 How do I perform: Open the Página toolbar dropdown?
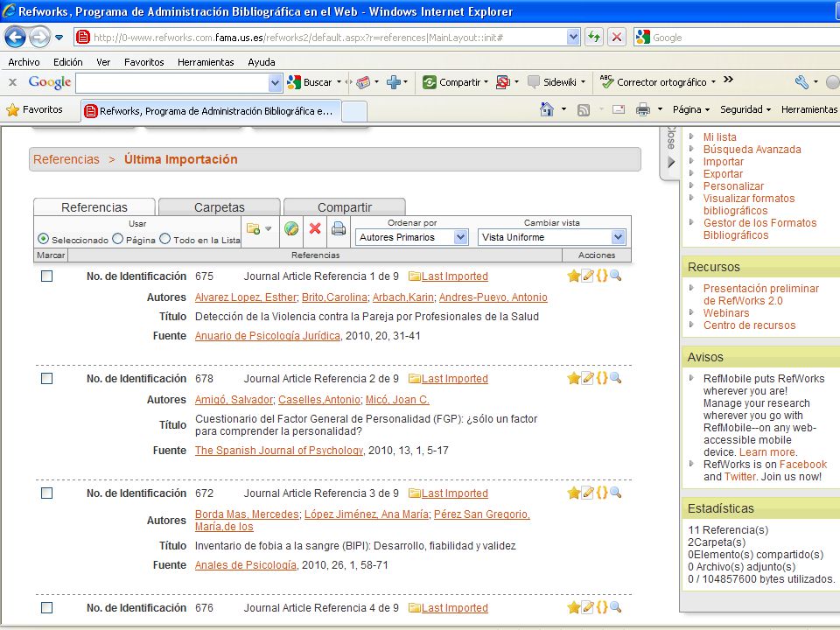691,110
